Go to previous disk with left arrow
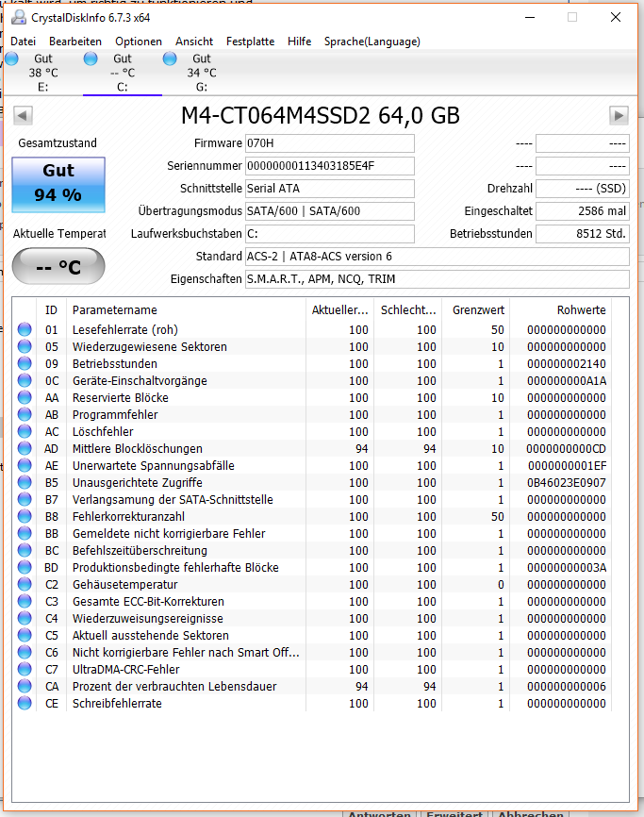 point(23,115)
